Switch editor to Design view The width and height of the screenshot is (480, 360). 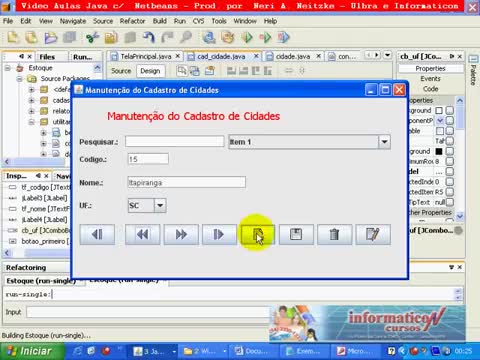(150, 71)
